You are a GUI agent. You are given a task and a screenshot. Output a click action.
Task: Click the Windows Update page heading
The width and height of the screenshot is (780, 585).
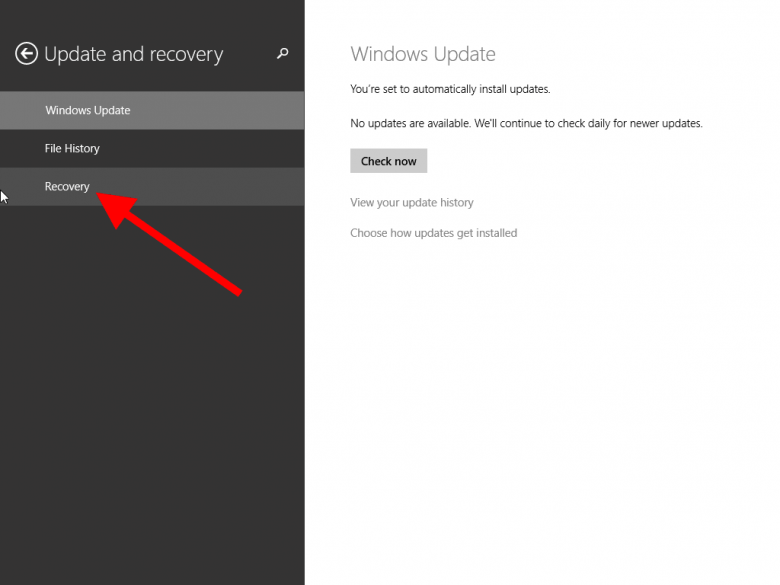(x=423, y=54)
